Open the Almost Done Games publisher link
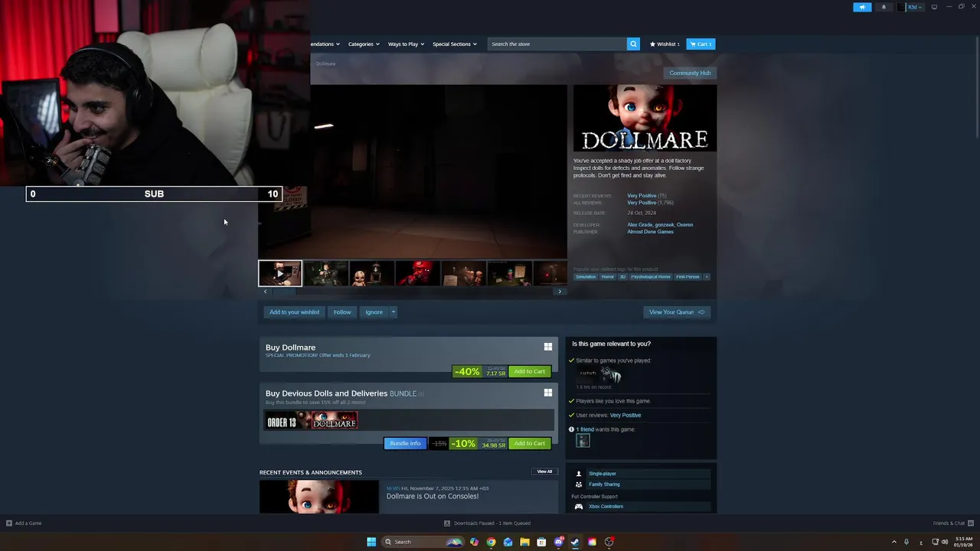The height and width of the screenshot is (551, 980). tap(650, 232)
